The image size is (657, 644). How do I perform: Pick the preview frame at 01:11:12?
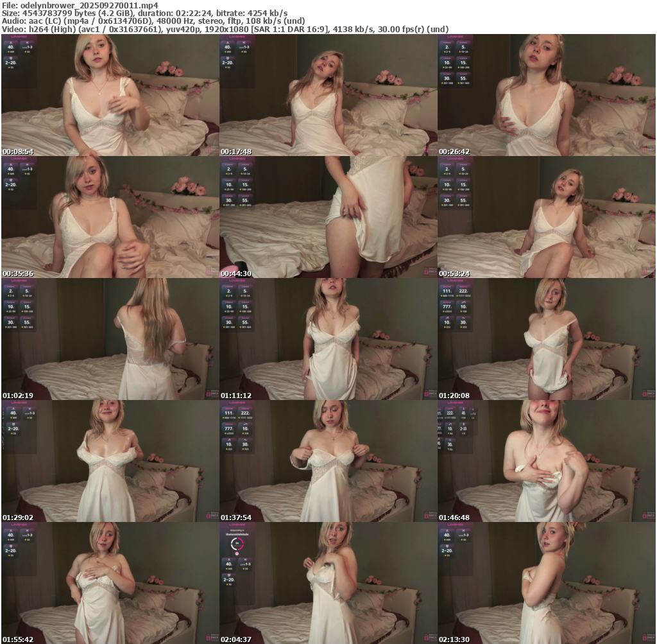pos(328,339)
